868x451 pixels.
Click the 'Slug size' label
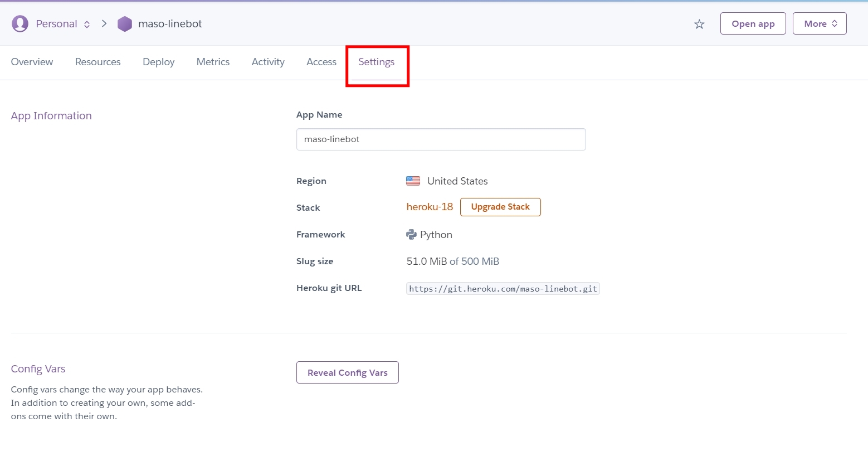315,261
